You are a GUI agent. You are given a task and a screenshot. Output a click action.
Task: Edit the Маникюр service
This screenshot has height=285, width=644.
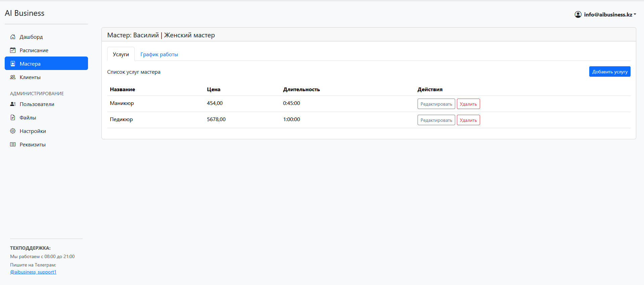436,104
